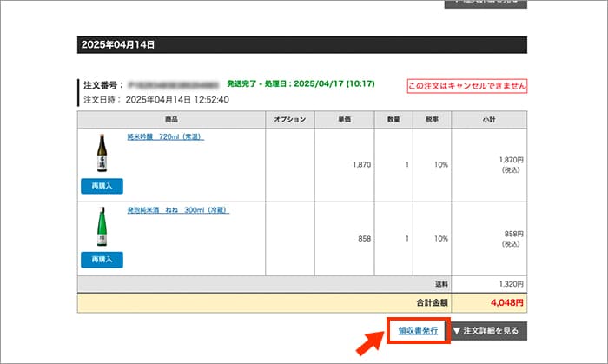Click the ▼ arrow on 注文詳細を見る
Screen dimensions: 608x364
pos(457,331)
